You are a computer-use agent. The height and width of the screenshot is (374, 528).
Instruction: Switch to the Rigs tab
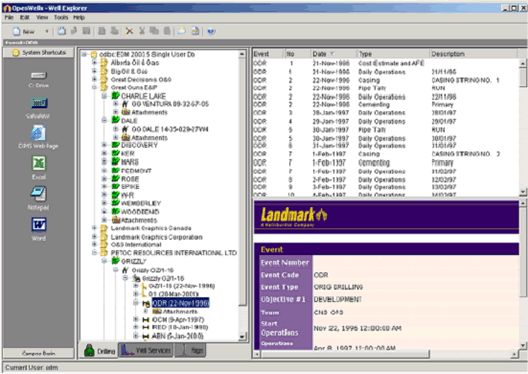click(191, 351)
